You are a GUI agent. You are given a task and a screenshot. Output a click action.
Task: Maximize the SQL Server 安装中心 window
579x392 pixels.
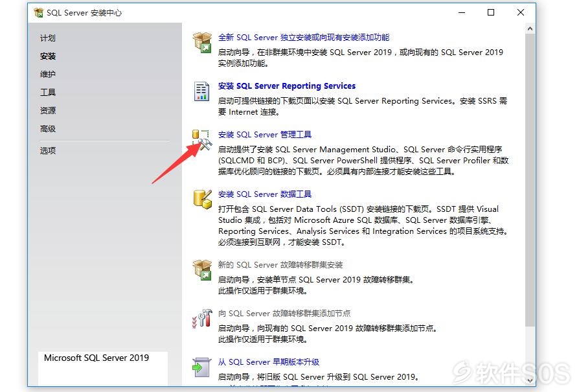(x=491, y=12)
